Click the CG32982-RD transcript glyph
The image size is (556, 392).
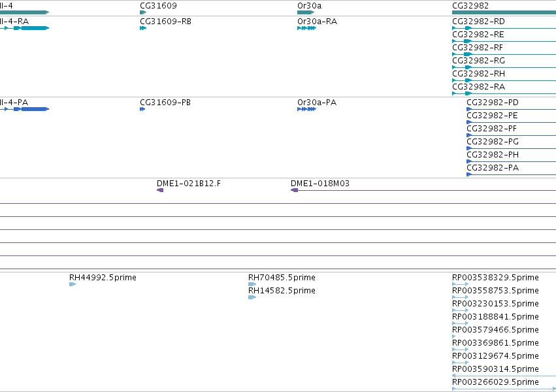(504, 28)
